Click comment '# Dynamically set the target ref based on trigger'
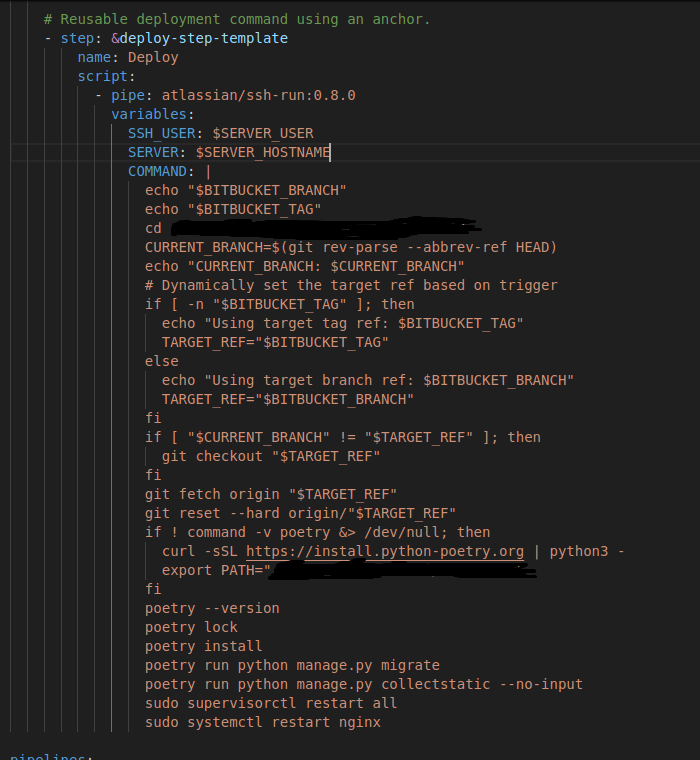Screen dimensions: 700x760 coord(351,285)
